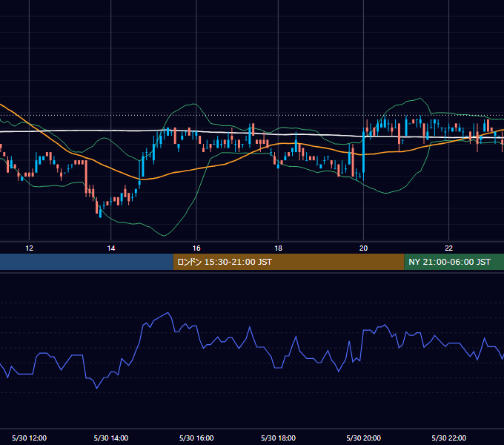The width and height of the screenshot is (504, 445).
Task: Click the 16 hour label on price chart axis
Action: coord(196,248)
